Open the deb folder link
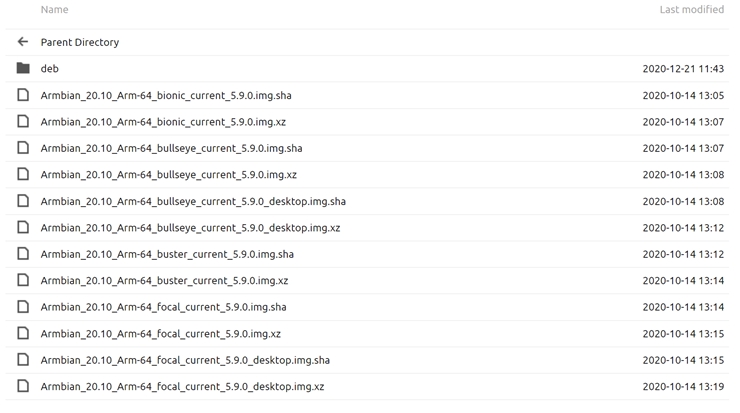This screenshot has height=413, width=740. 50,69
